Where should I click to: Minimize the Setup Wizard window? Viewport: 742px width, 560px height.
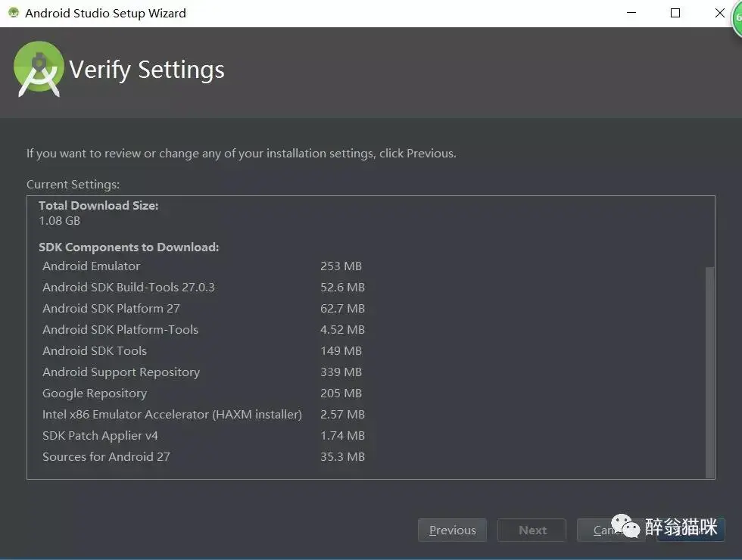631,13
